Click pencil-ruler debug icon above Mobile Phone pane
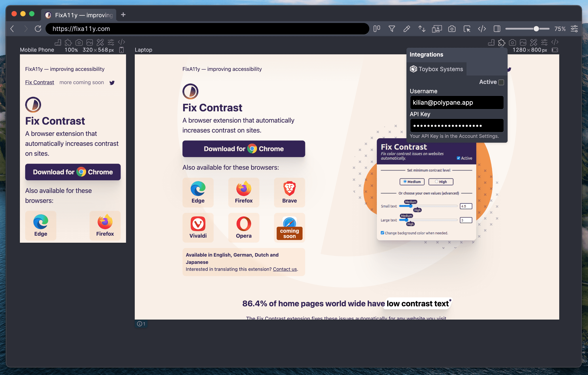This screenshot has height=375, width=588. (100, 42)
